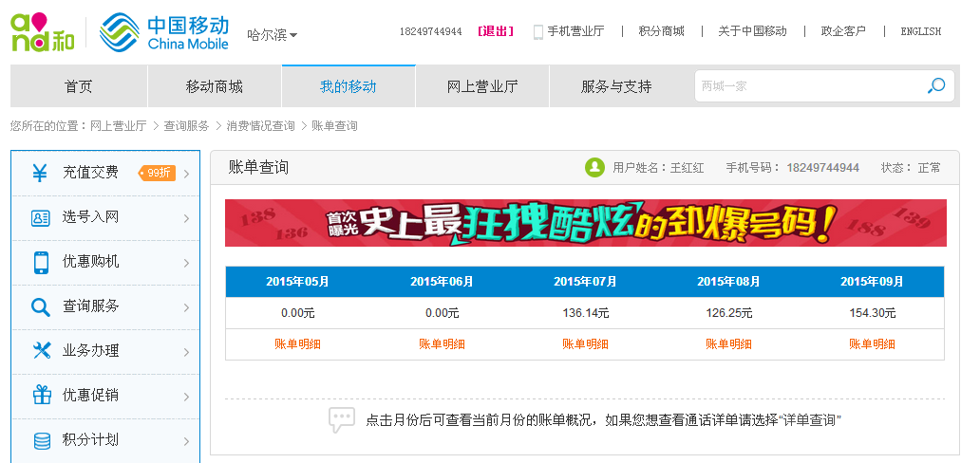Click the magnifier icon for 查询服务
This screenshot has height=463, width=980.
coord(40,306)
